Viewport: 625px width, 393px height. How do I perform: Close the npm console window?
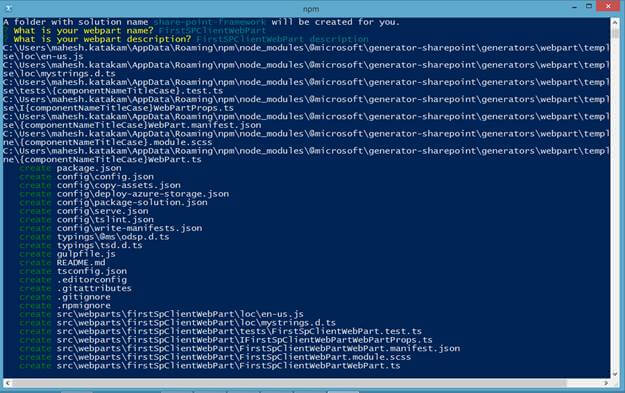608,6
